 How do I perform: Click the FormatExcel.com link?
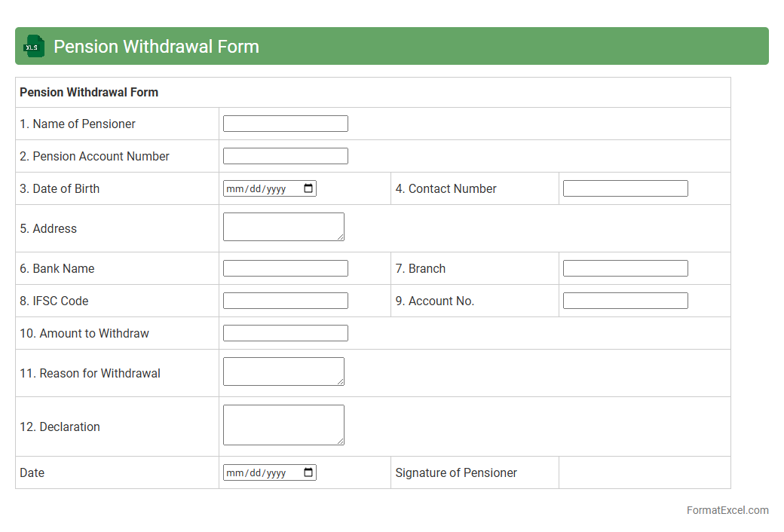point(727,510)
